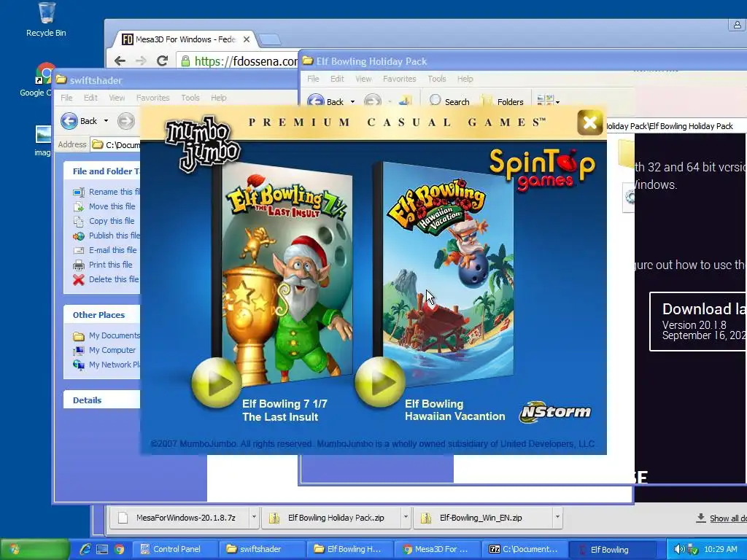Click the SpinTop Games logo
Image resolution: width=747 pixels, height=560 pixels.
pos(542,169)
